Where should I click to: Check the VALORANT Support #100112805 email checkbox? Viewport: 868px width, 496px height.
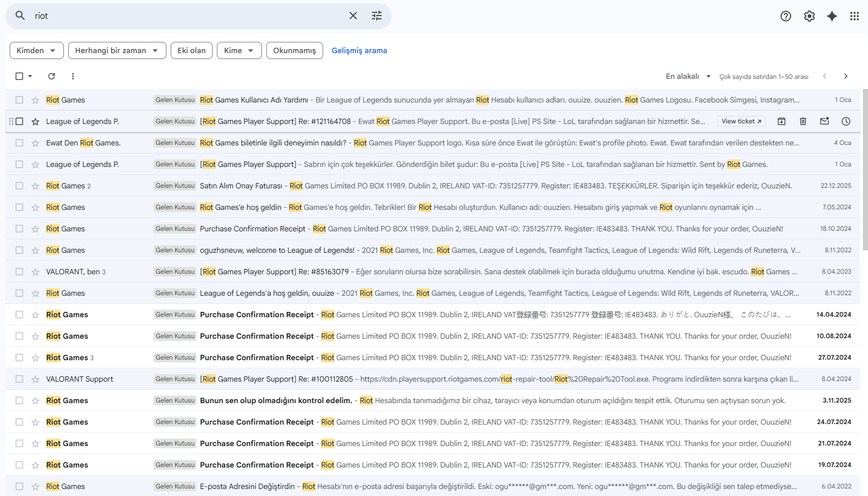[19, 379]
